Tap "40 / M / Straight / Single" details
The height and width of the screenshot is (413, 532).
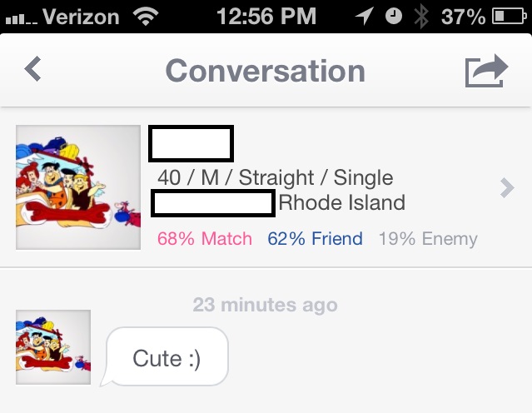coord(275,177)
